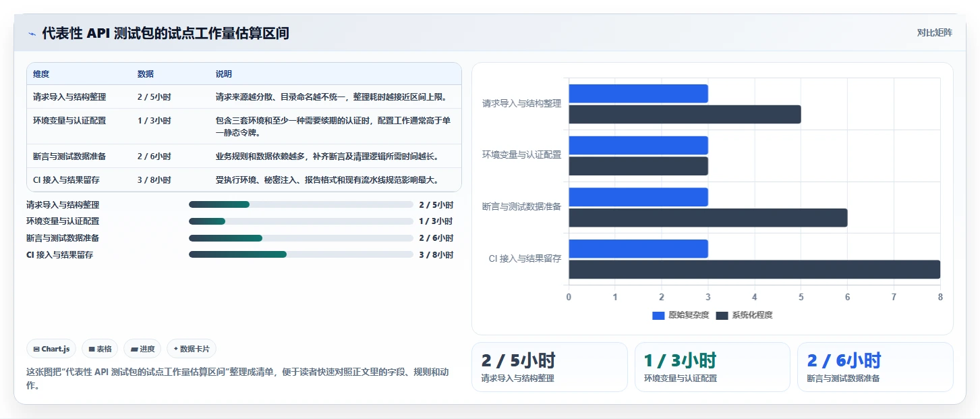Click progress bar for 断言与测试数据准备
The width and height of the screenshot is (980, 419).
click(301, 238)
